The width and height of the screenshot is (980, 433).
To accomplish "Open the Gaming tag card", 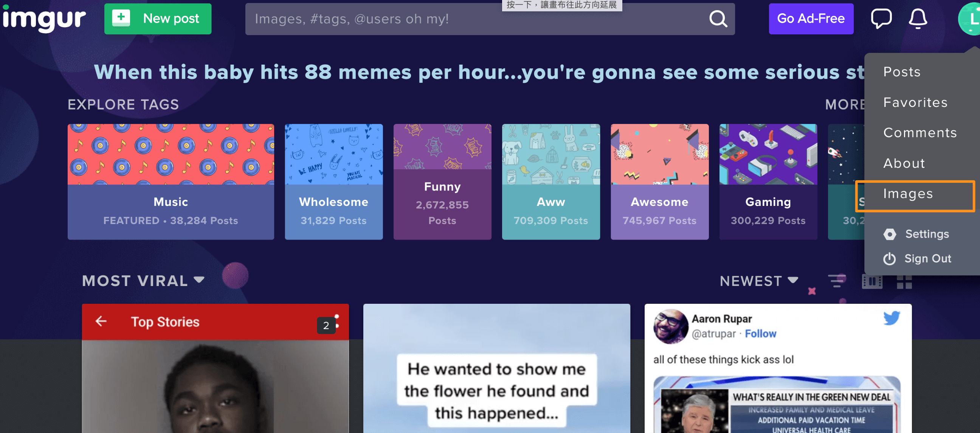I will (x=768, y=182).
